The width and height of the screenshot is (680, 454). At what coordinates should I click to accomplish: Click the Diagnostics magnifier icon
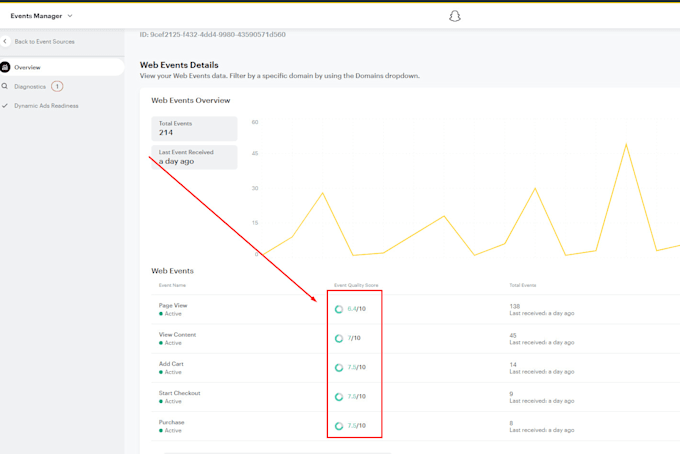click(x=5, y=86)
